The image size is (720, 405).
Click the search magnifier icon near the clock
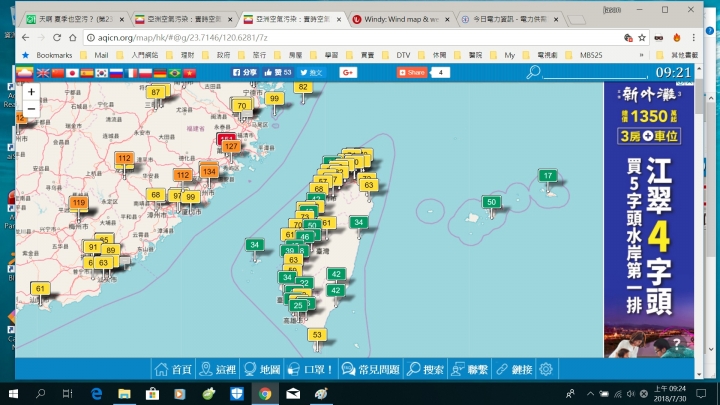pyautogui.click(x=533, y=72)
